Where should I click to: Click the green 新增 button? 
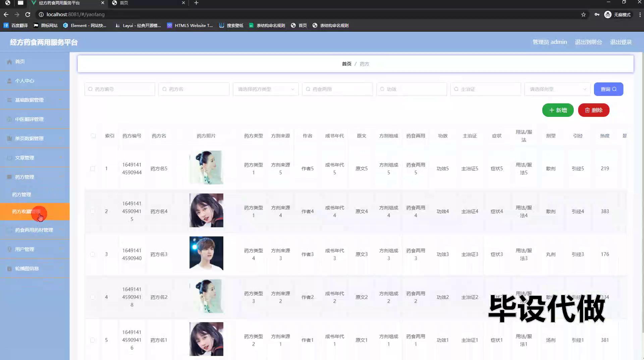[557, 110]
